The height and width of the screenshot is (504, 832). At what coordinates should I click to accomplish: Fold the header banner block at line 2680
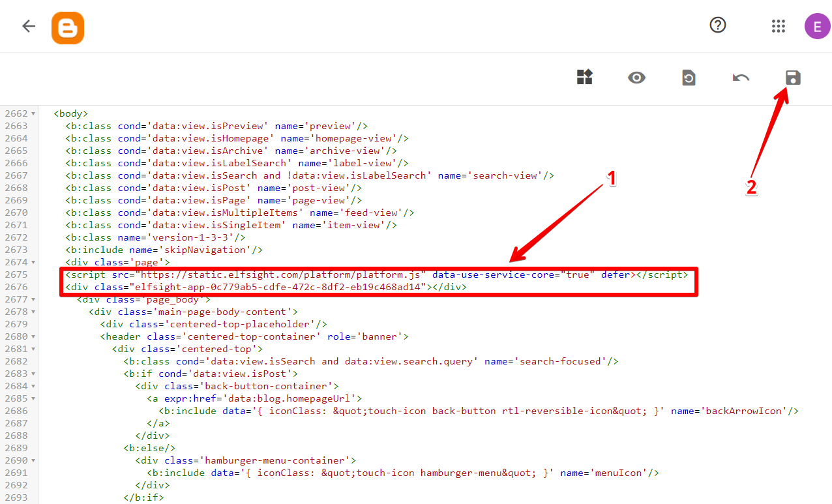tap(33, 336)
